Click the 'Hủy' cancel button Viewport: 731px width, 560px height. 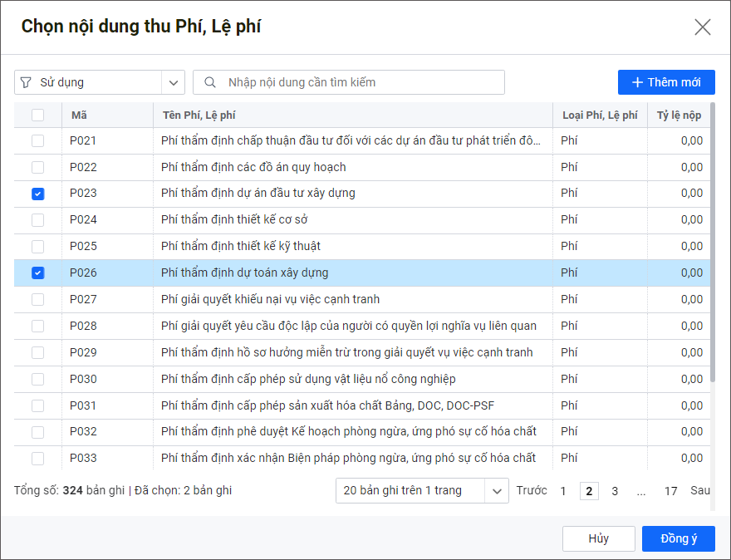click(x=598, y=538)
